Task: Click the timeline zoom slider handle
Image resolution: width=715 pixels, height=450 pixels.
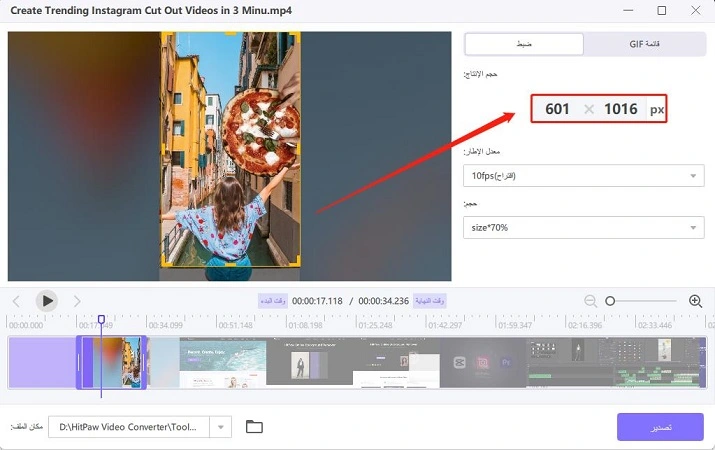Action: [610, 301]
